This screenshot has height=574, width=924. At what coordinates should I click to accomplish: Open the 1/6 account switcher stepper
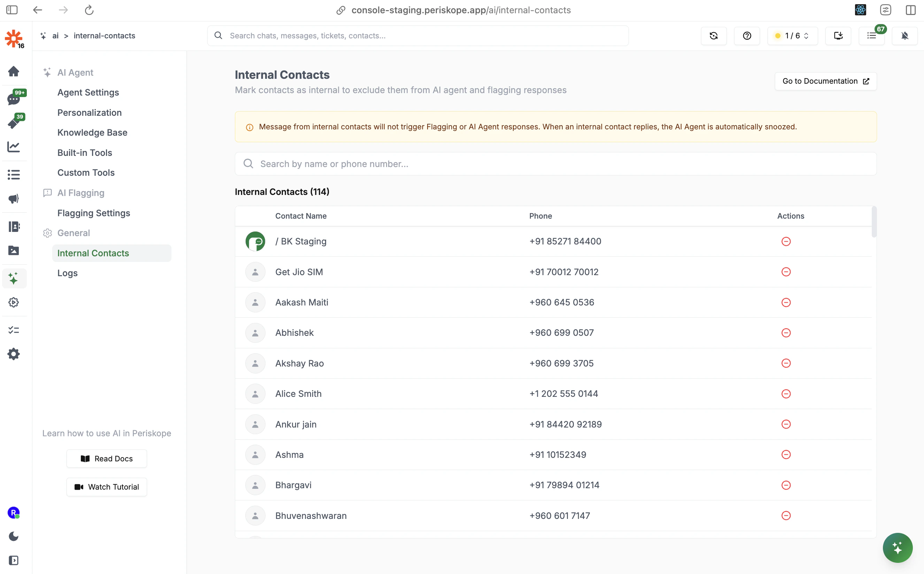[792, 36]
